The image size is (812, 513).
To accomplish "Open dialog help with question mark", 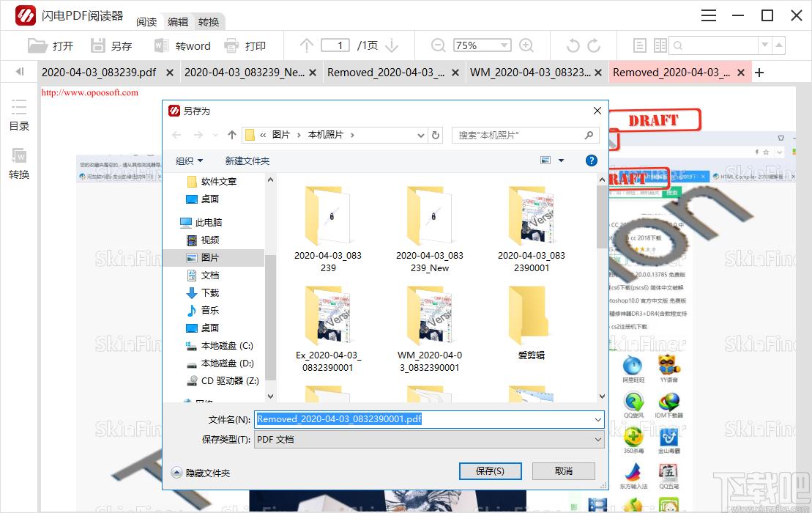I will tap(591, 160).
